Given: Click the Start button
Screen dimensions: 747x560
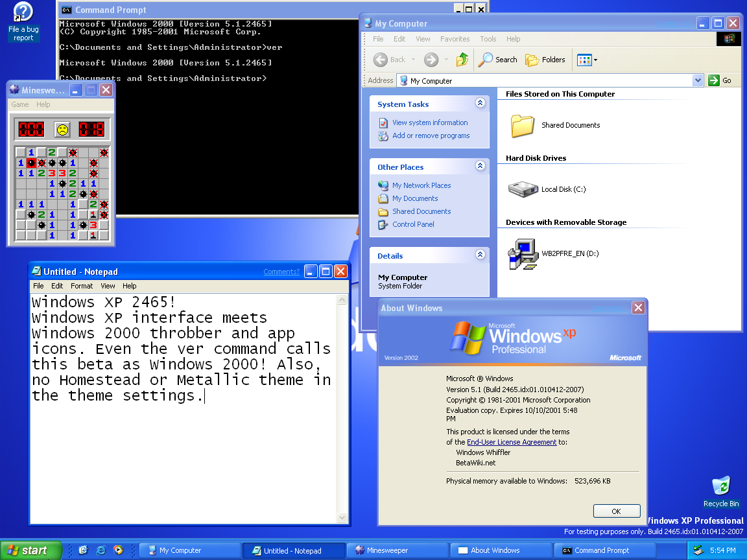Looking at the screenshot, I should 31,550.
